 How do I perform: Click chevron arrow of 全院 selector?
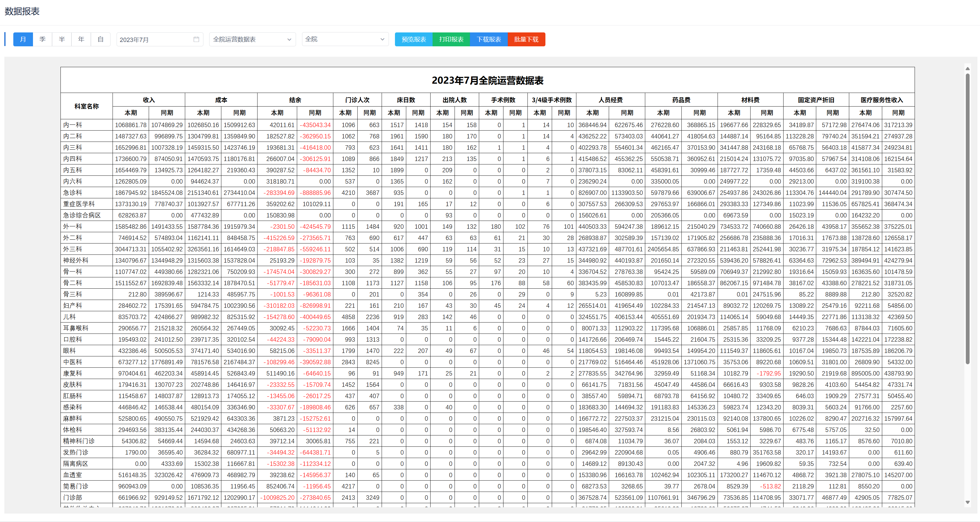tap(382, 39)
